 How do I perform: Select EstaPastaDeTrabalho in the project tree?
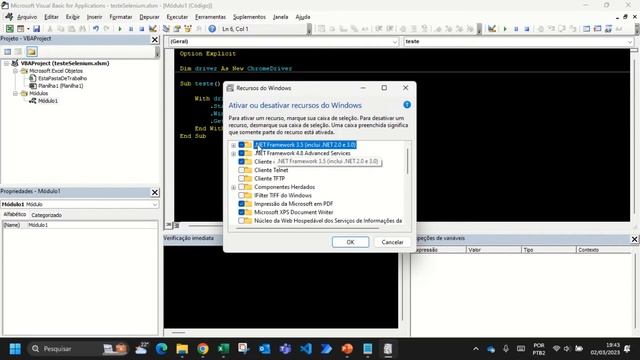pyautogui.click(x=62, y=78)
